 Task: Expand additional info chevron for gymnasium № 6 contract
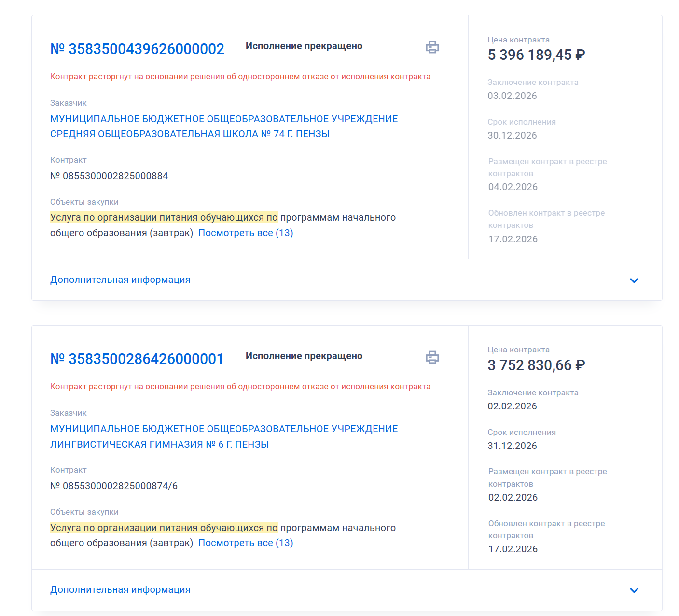pos(634,590)
